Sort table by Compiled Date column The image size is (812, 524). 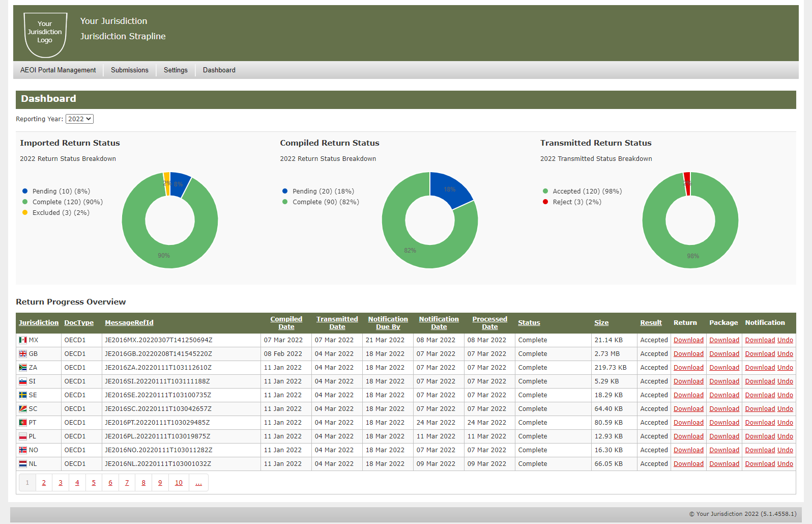click(286, 323)
